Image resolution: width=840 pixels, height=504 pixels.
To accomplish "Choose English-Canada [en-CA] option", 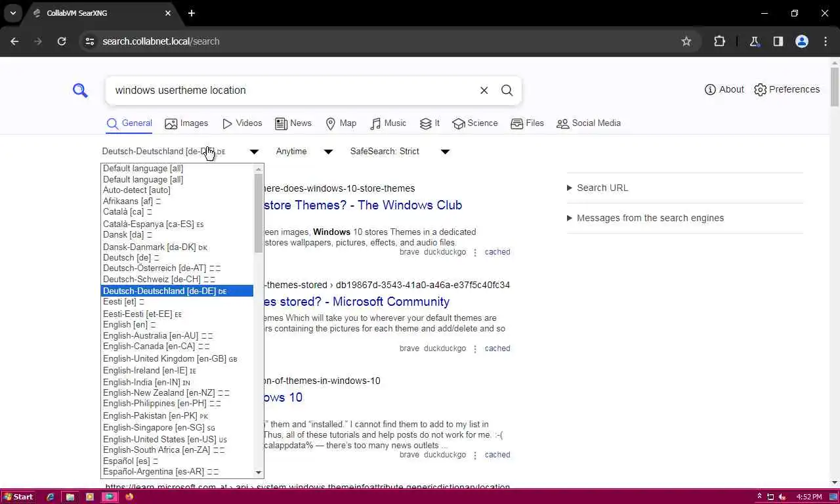I will 177,346.
